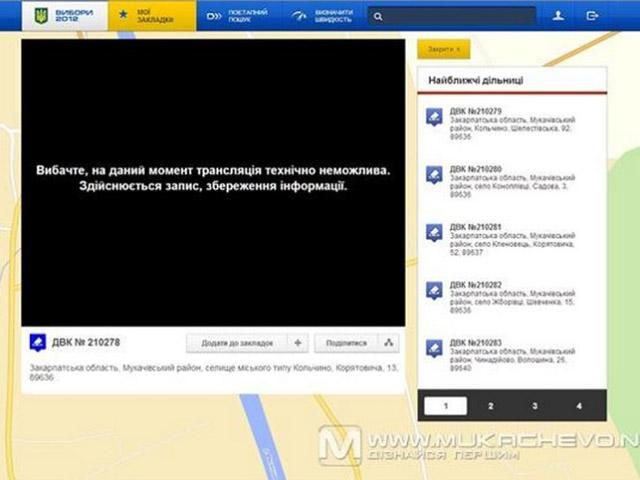Open Поетапний пошук step search
The width and height of the screenshot is (640, 480).
point(238,16)
